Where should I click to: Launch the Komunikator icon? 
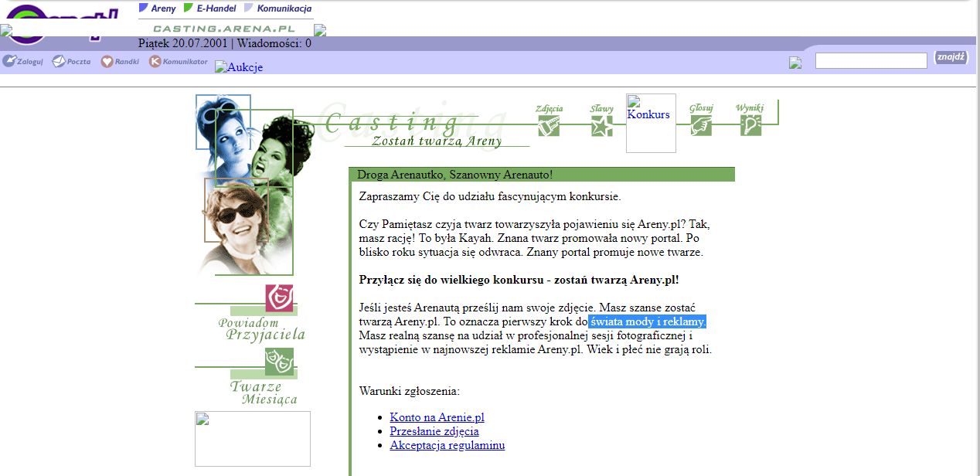point(179,61)
